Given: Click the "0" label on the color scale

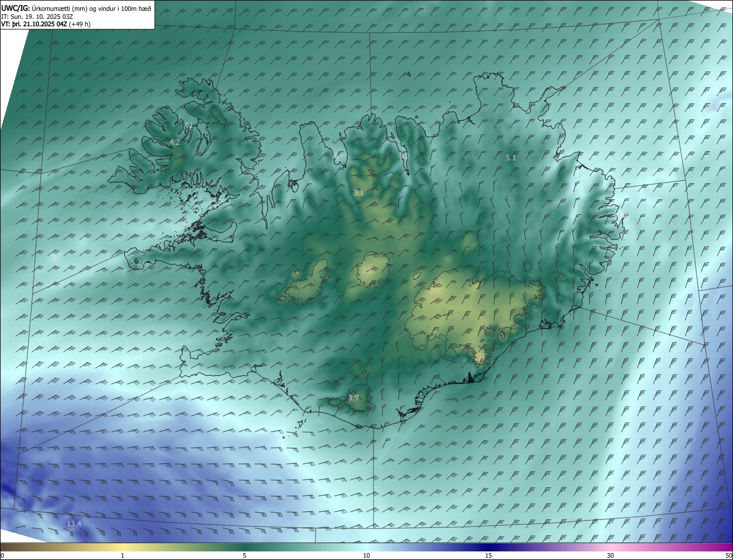Looking at the screenshot, I should tap(2, 555).
